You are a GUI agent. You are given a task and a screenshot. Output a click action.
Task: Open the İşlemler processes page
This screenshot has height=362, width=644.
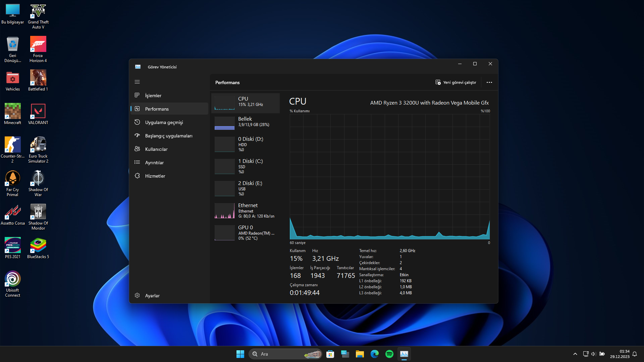click(153, 96)
